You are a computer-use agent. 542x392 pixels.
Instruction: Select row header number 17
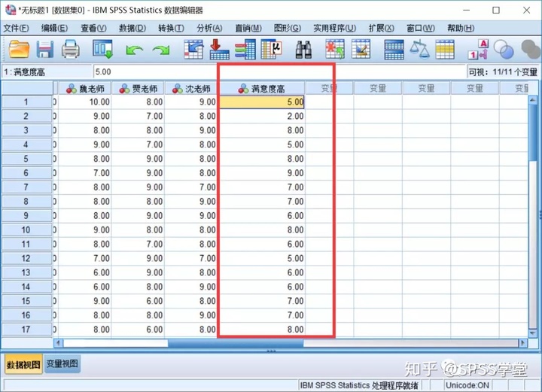click(x=26, y=329)
